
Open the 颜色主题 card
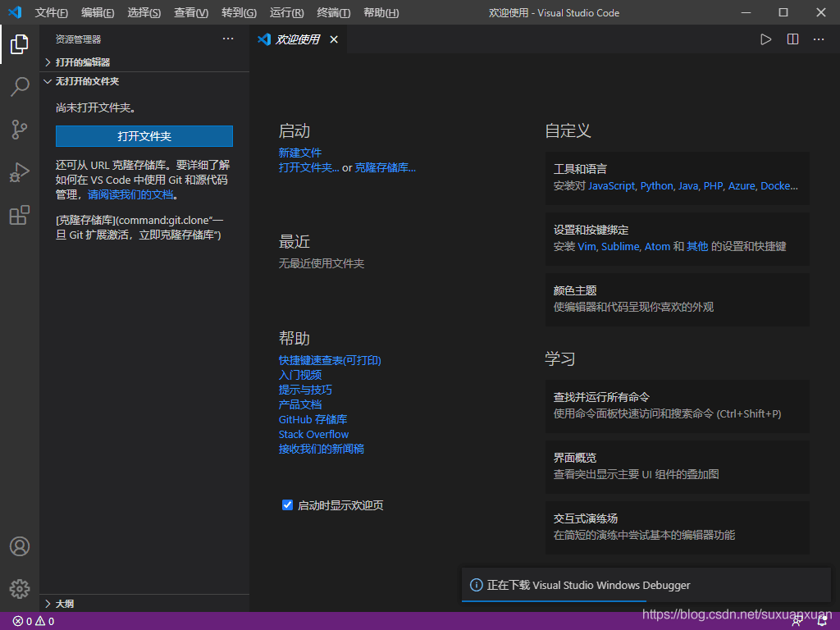pyautogui.click(x=677, y=299)
